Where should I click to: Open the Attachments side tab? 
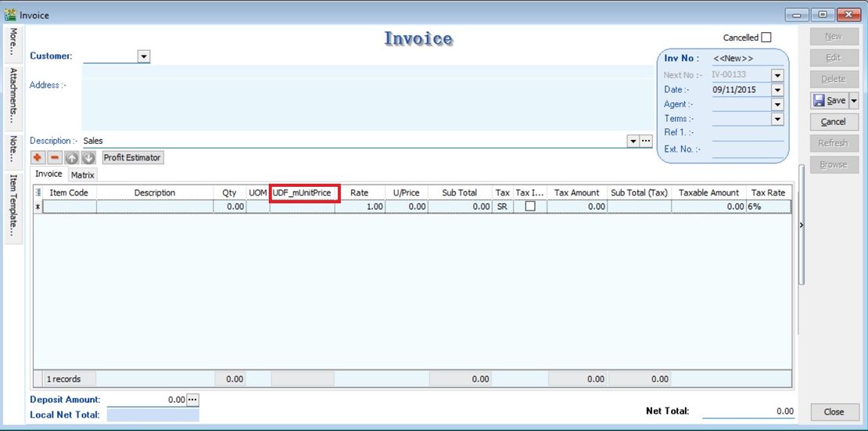(13, 95)
